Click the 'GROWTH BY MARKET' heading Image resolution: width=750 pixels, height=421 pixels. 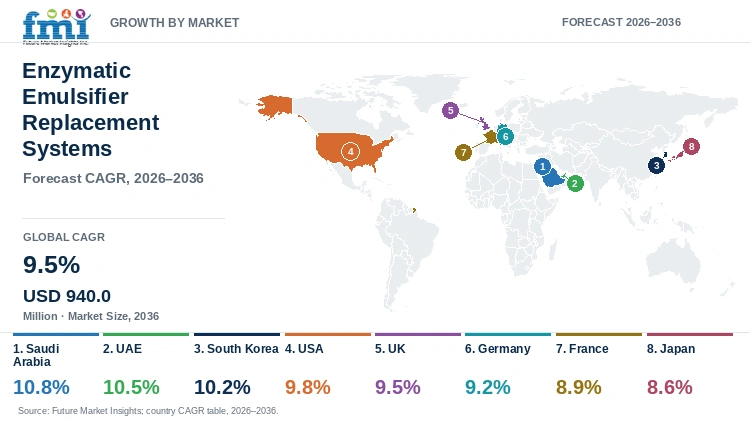coord(175,22)
